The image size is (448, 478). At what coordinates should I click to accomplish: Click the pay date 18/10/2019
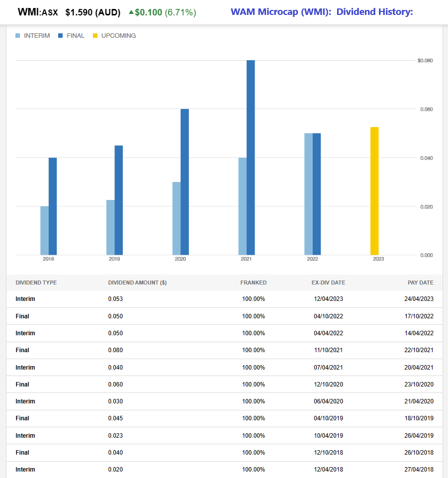pos(419,418)
